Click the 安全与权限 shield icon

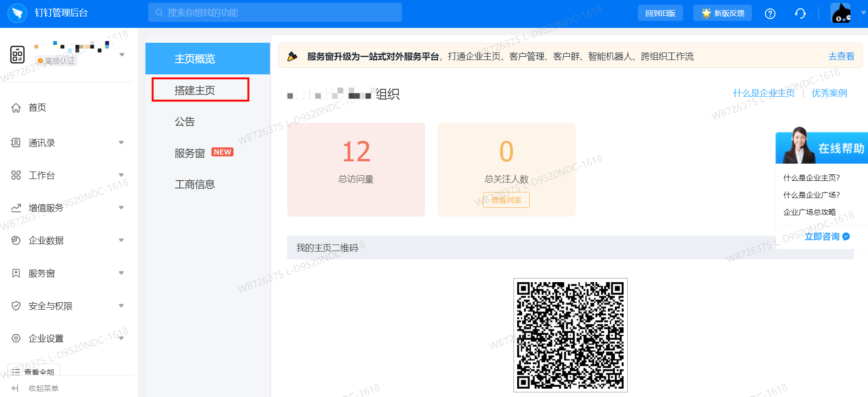[x=16, y=306]
